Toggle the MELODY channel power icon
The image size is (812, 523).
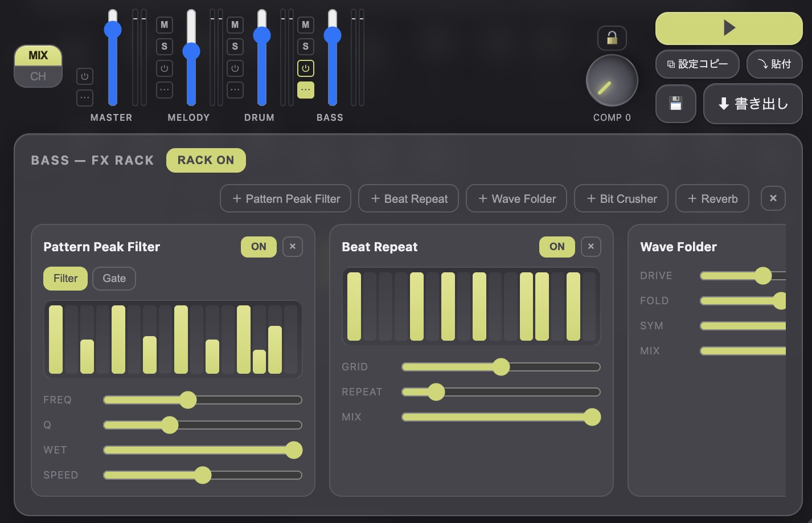[165, 68]
